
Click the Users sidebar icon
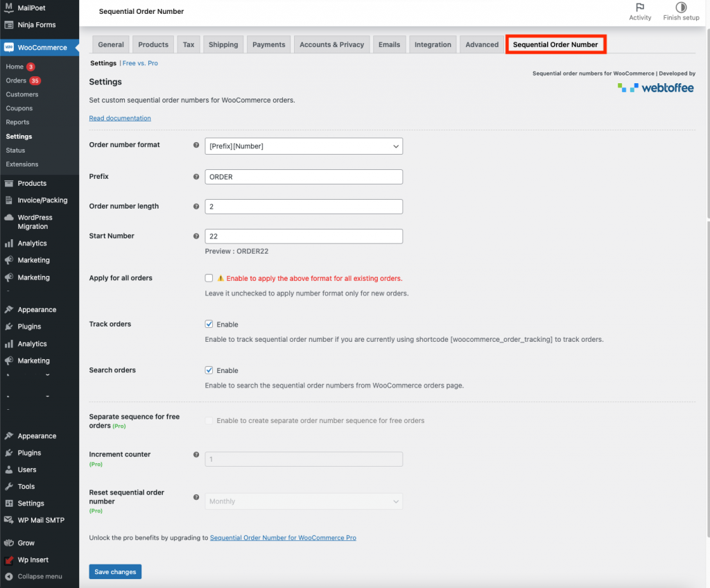8,469
